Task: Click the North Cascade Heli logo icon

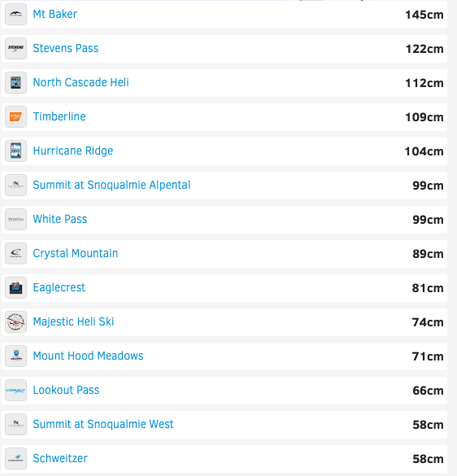Action: [x=15, y=82]
